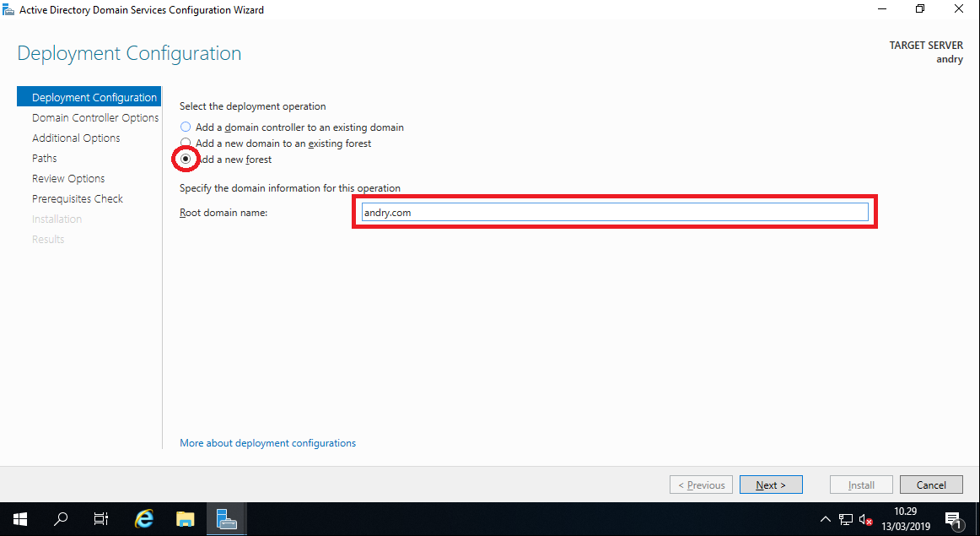Viewport: 980px width, 536px height.
Task: Select the Add a new forest radio button
Action: 186,160
